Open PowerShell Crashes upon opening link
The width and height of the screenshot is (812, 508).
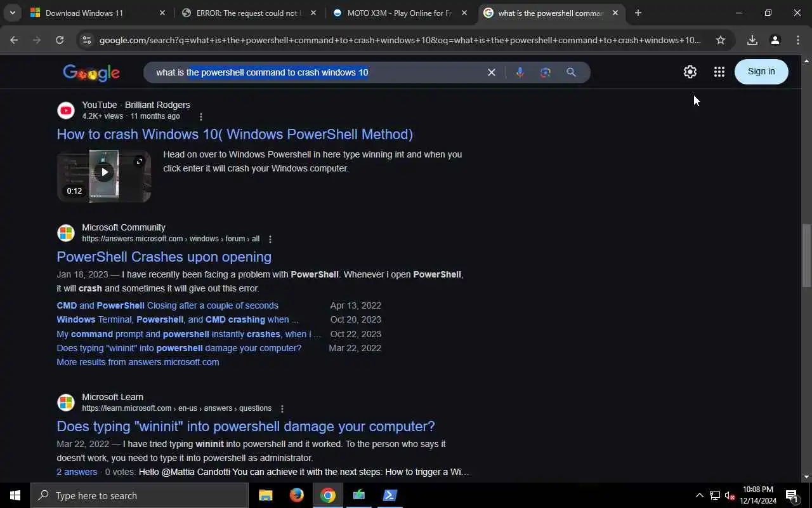pos(164,257)
